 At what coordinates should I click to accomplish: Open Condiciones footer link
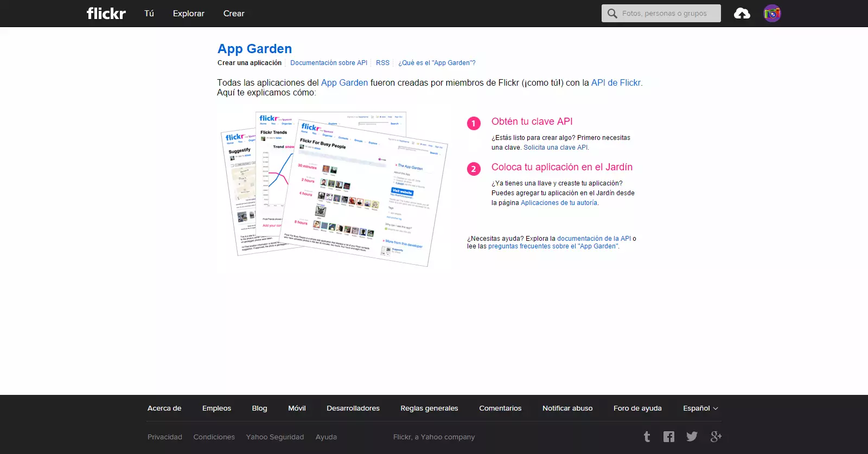pyautogui.click(x=214, y=437)
